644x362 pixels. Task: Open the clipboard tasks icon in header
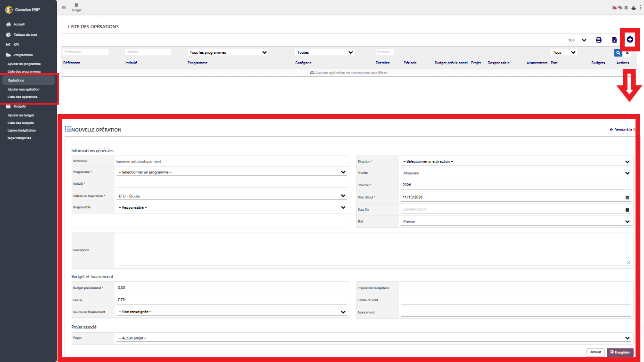click(626, 8)
